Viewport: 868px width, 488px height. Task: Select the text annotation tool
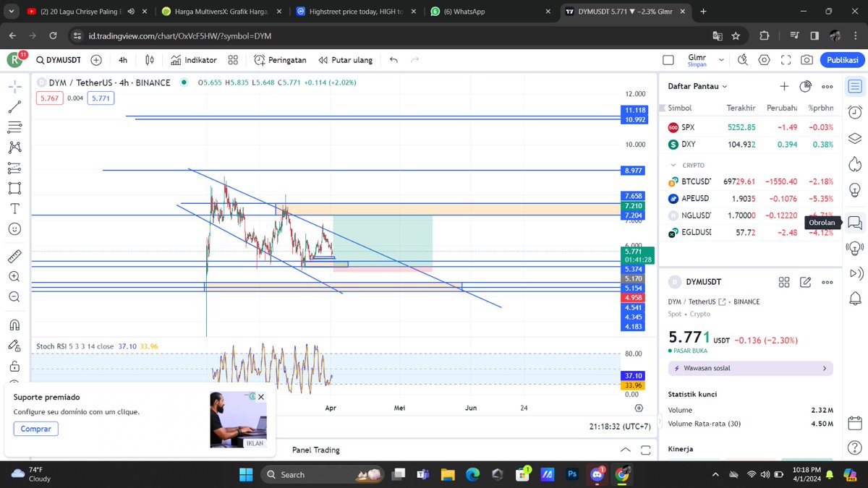(x=14, y=208)
